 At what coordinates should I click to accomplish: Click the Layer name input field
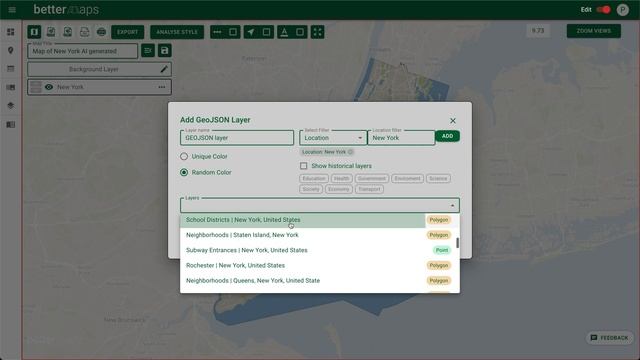tap(237, 138)
